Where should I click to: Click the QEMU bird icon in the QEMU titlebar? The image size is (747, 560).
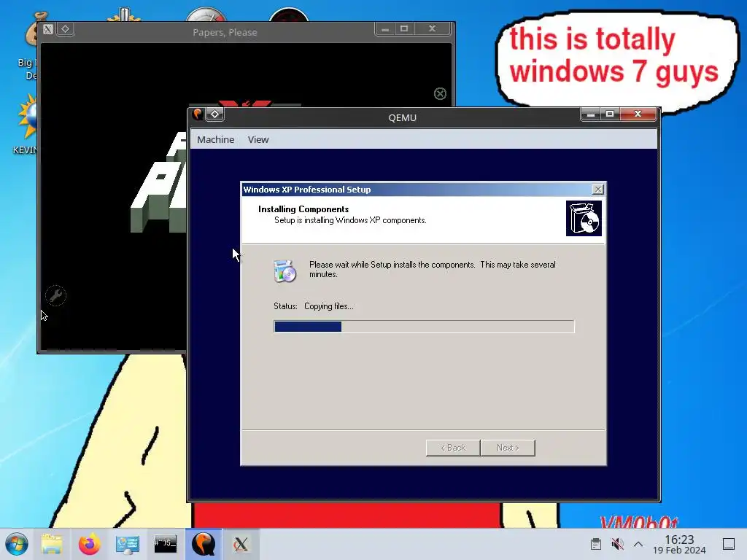click(x=197, y=114)
